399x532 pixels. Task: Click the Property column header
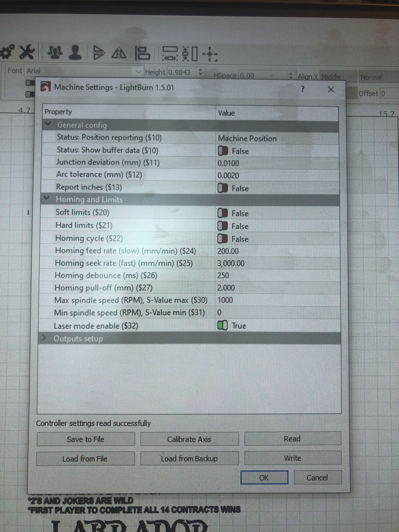coord(129,112)
